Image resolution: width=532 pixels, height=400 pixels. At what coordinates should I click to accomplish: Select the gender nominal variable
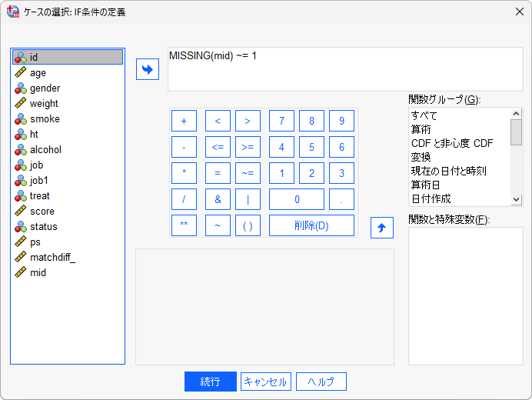point(45,88)
